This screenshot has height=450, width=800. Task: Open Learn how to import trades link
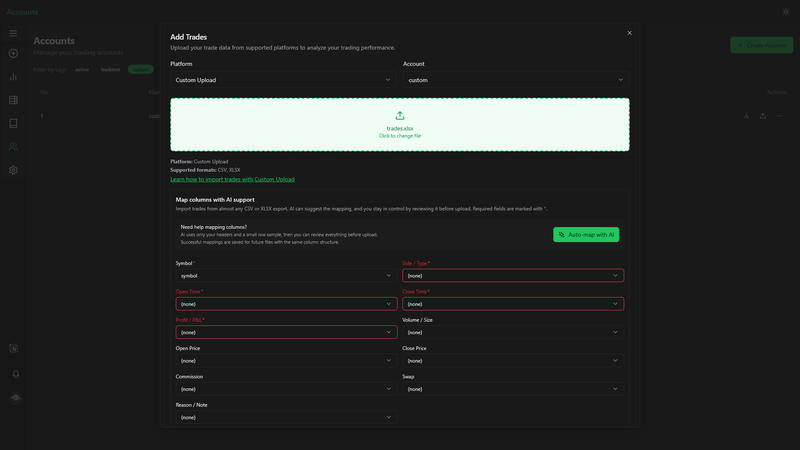pyautogui.click(x=232, y=179)
